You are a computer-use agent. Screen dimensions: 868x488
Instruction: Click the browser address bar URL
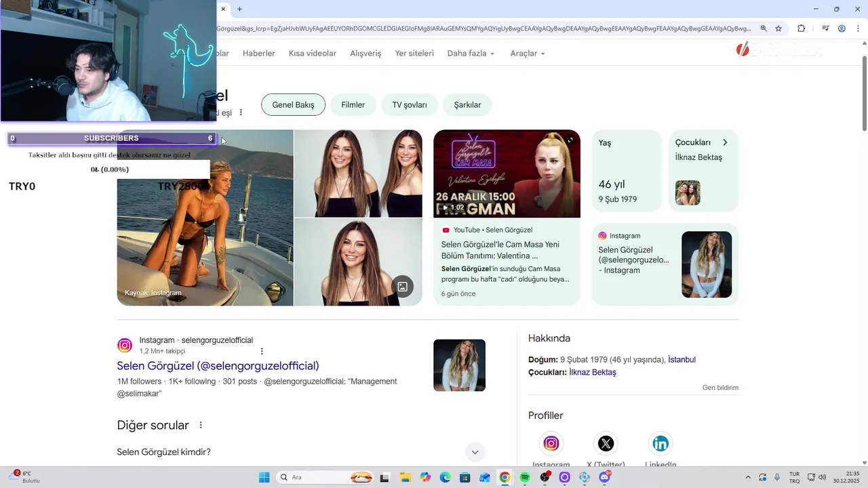[483, 28]
